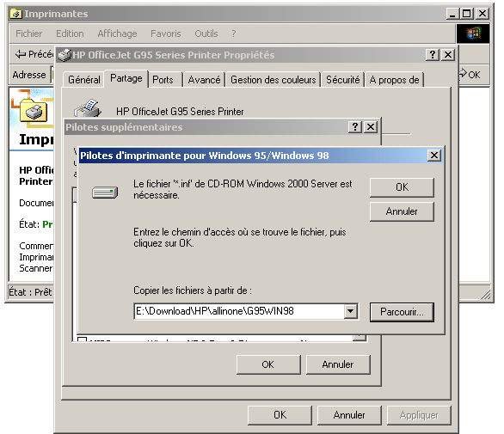The height and width of the screenshot is (434, 504).
Task: Click the 'État : Prêt' status bar text
Action: tap(30, 292)
